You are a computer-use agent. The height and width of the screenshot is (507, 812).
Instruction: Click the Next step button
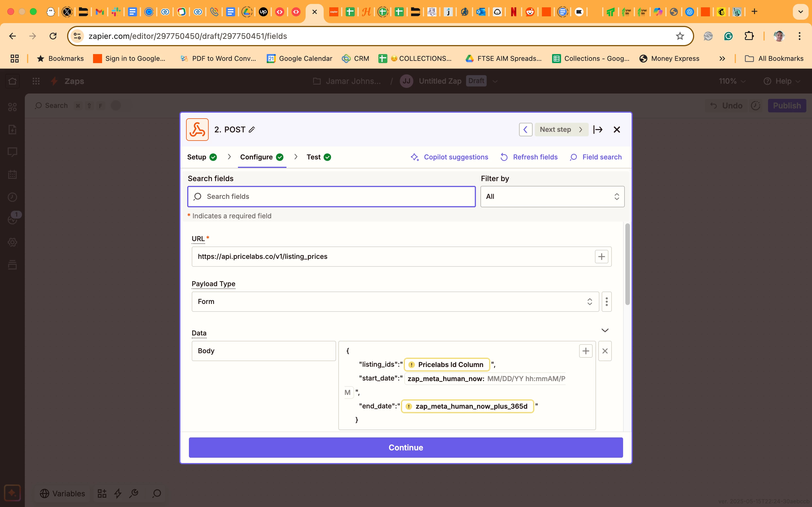pos(561,130)
